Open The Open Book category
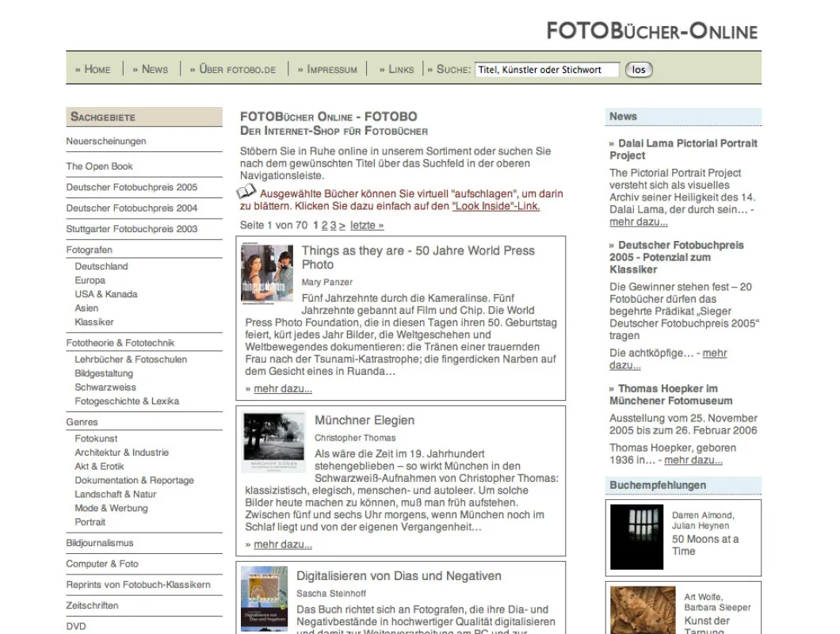This screenshot has height=634, width=840. pyautogui.click(x=99, y=166)
